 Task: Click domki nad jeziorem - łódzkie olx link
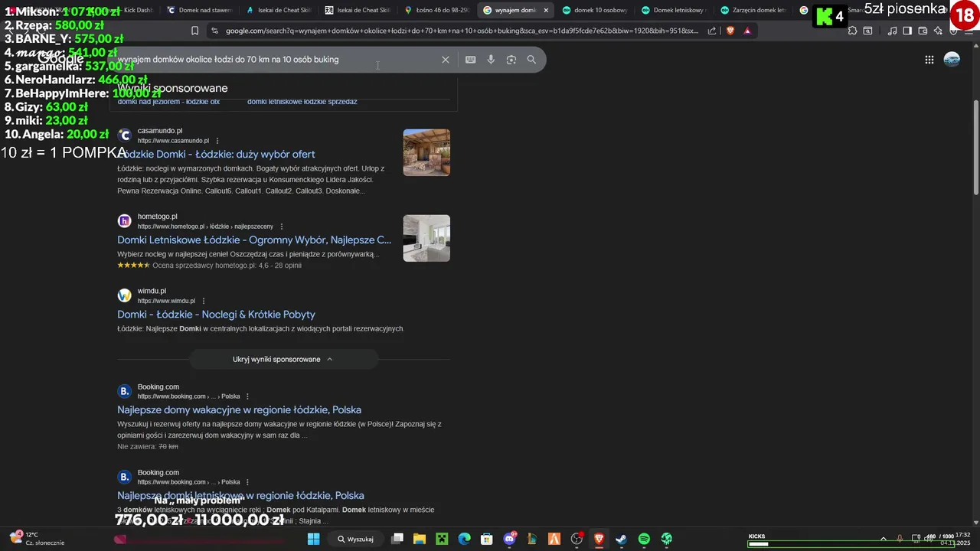168,102
